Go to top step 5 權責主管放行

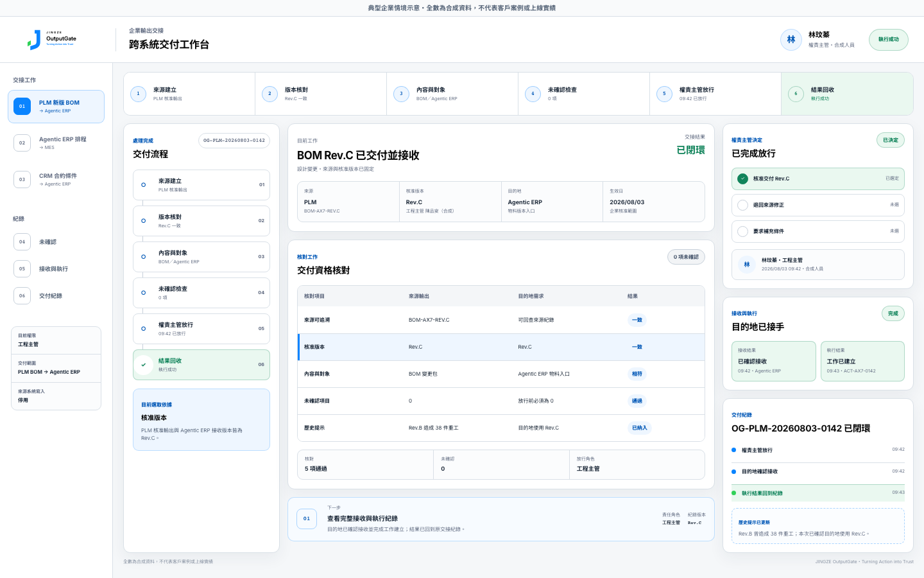[715, 94]
